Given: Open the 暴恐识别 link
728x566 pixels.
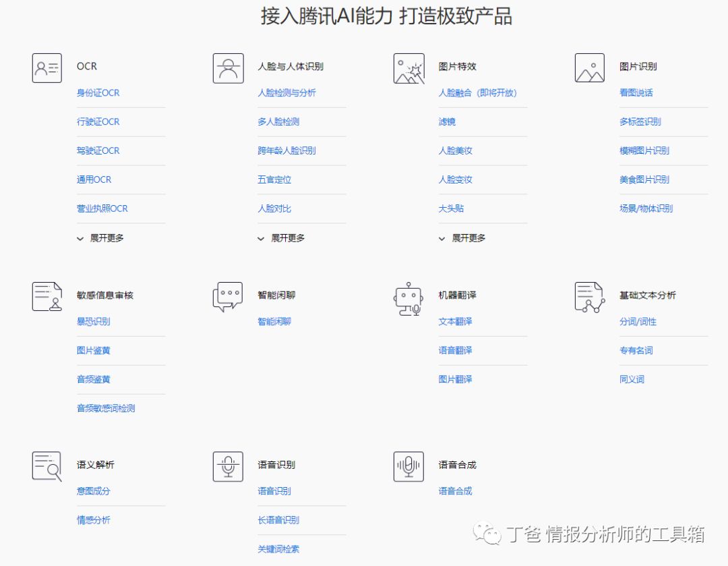Looking at the screenshot, I should pos(93,322).
